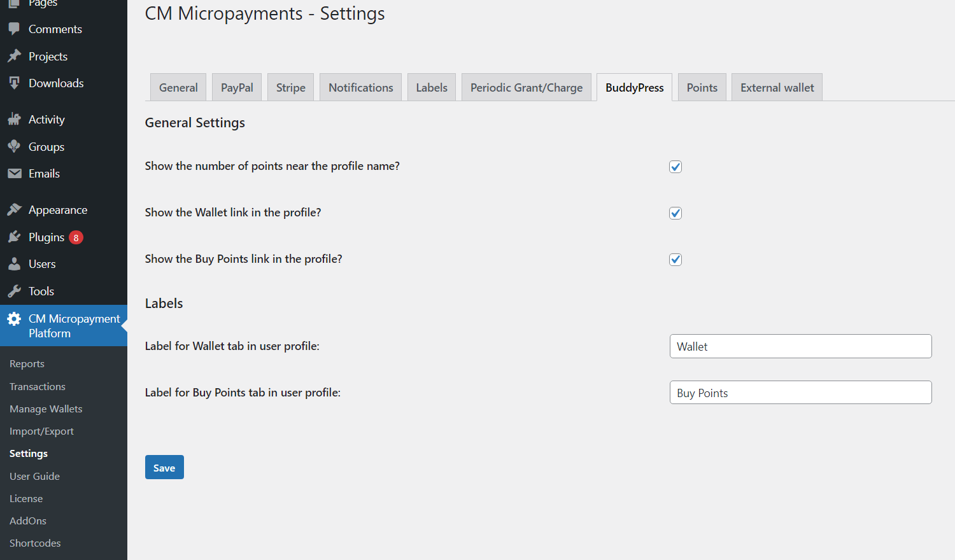
Task: Click the Downloads icon in sidebar
Action: point(14,83)
